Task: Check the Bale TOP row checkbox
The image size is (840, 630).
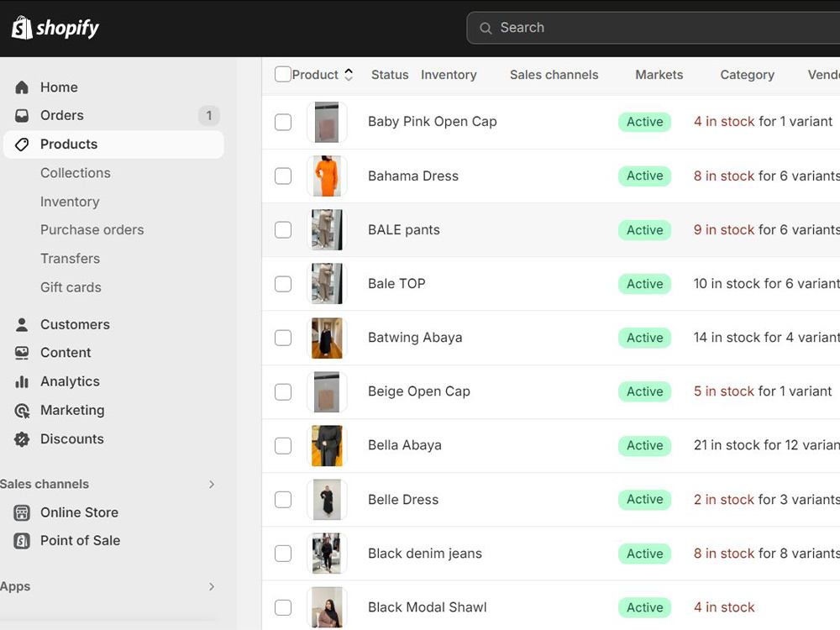Action: tap(283, 284)
